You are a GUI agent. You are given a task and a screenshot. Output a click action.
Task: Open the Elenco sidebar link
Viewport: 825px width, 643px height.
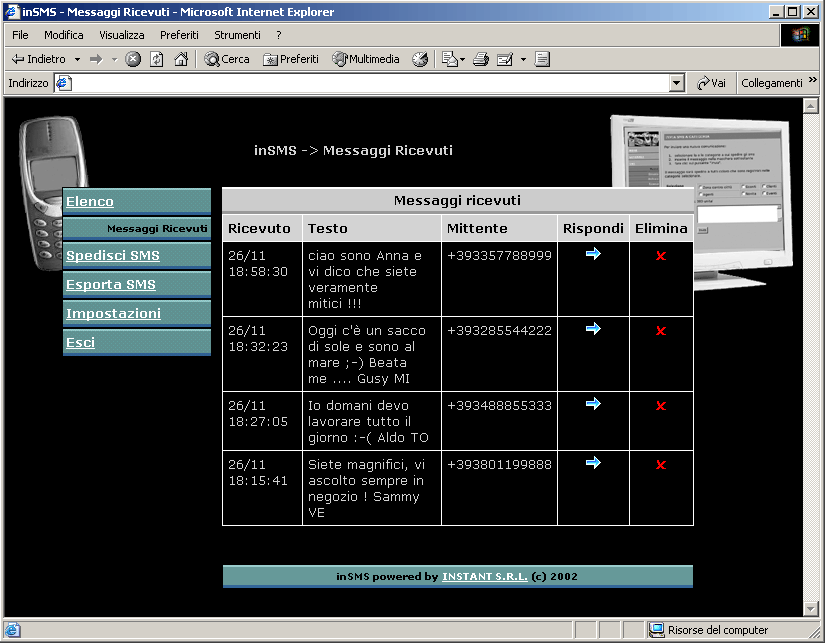89,202
